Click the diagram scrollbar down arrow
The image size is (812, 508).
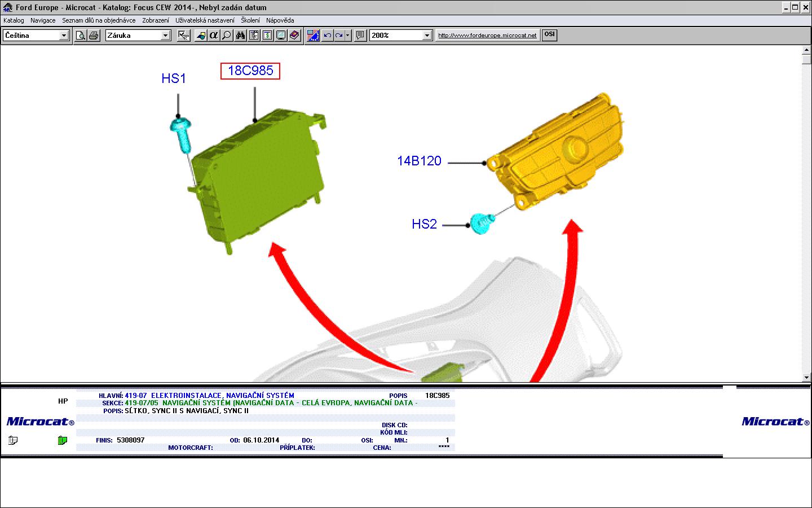pyautogui.click(x=806, y=377)
